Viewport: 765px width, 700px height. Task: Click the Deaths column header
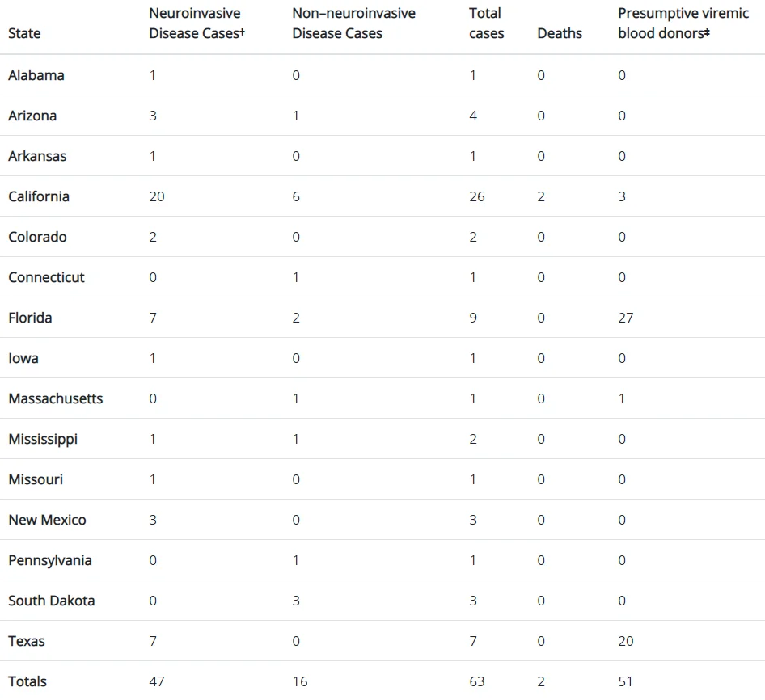560,33
